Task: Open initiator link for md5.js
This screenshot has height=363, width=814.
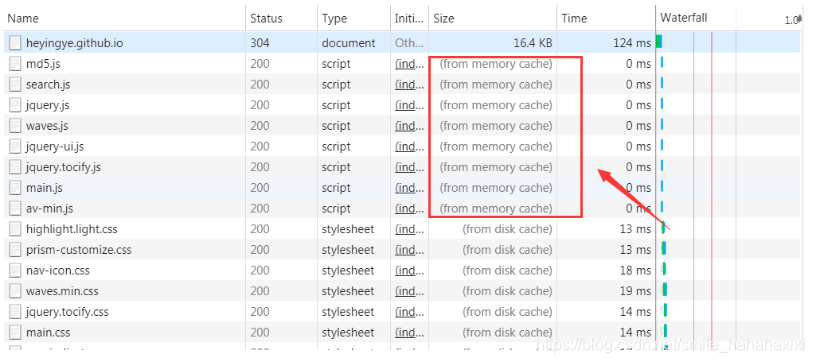Action: (410, 64)
